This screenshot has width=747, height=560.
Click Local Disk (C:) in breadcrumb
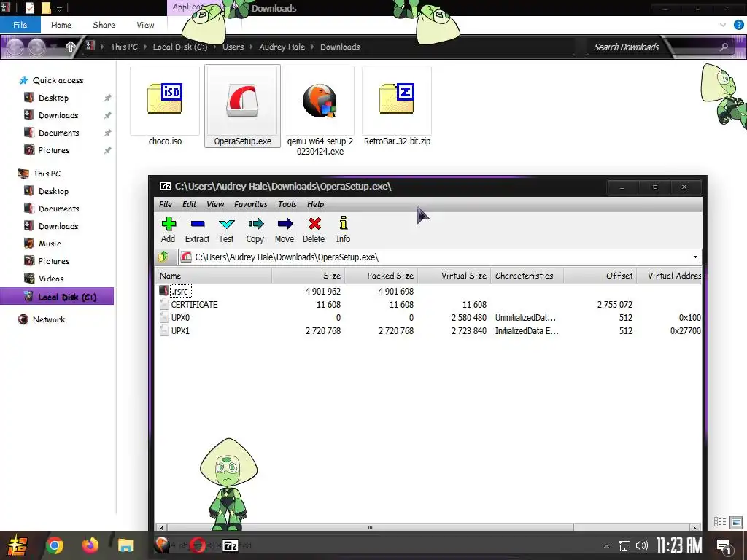(x=179, y=47)
